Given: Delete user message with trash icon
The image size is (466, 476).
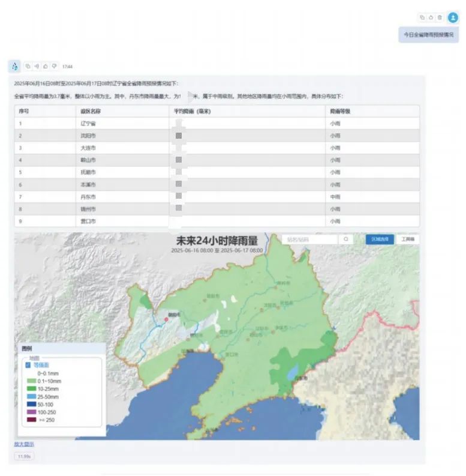Looking at the screenshot, I should 439,17.
